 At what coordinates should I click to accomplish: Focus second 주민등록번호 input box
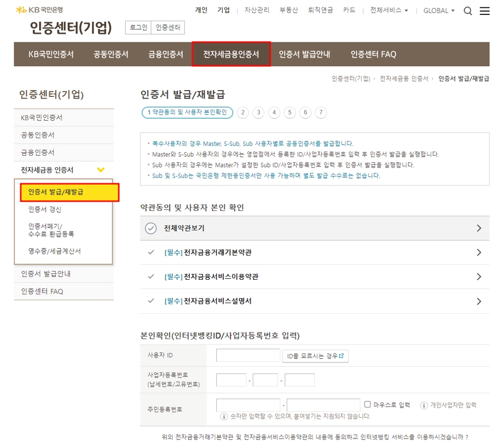[323, 405]
